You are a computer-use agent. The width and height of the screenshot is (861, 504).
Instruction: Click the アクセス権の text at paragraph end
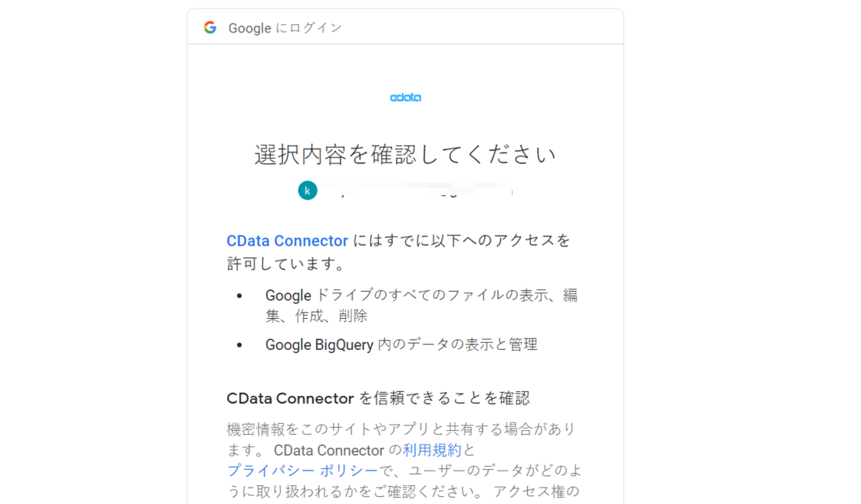[536, 491]
